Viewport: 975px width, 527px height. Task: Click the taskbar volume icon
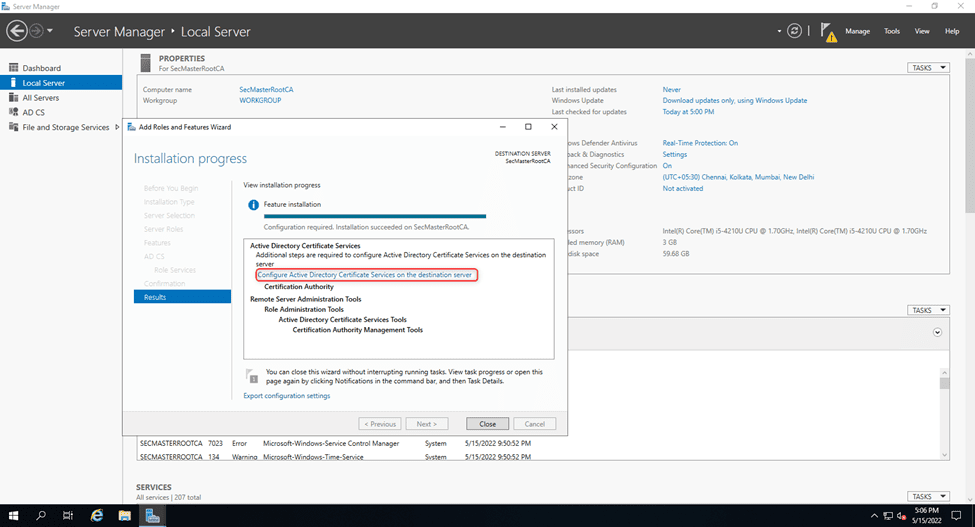901,516
